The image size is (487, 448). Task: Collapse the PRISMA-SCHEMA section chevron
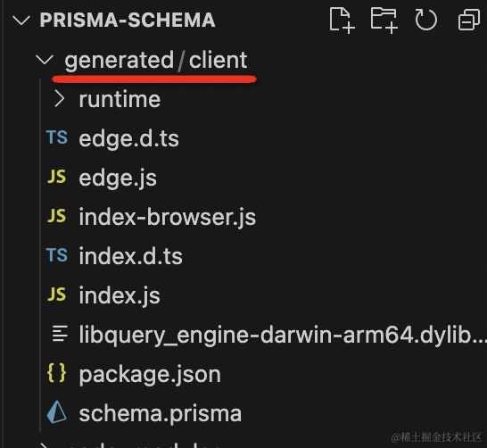[21, 21]
